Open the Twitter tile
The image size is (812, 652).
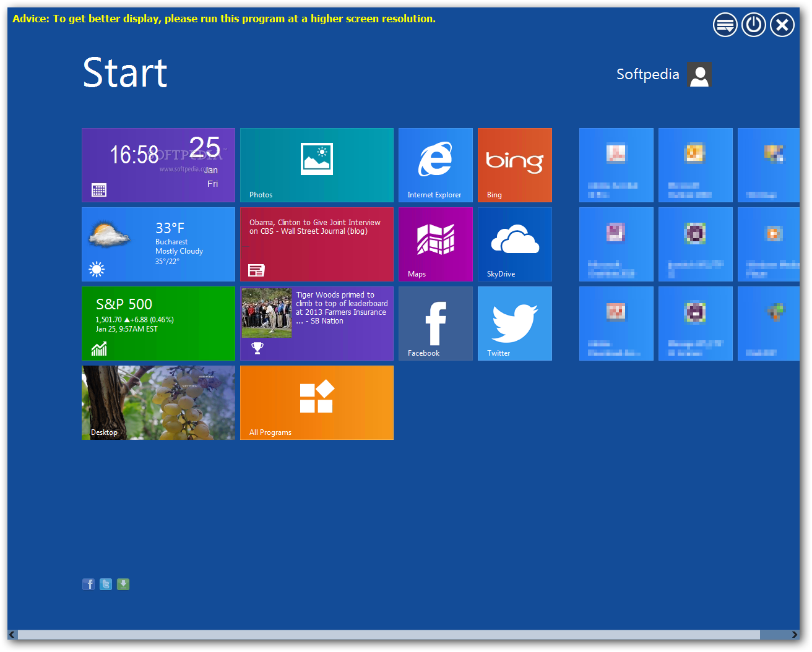pos(514,324)
